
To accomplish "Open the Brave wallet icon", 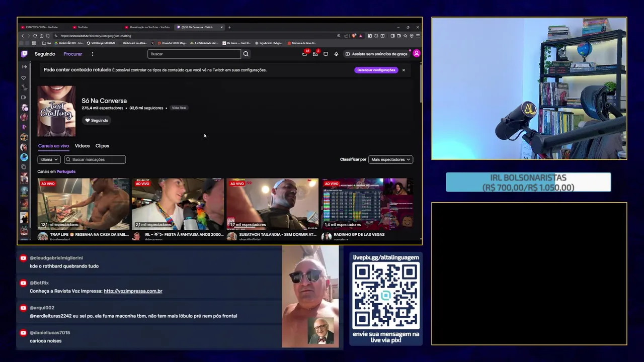I will coord(399,36).
